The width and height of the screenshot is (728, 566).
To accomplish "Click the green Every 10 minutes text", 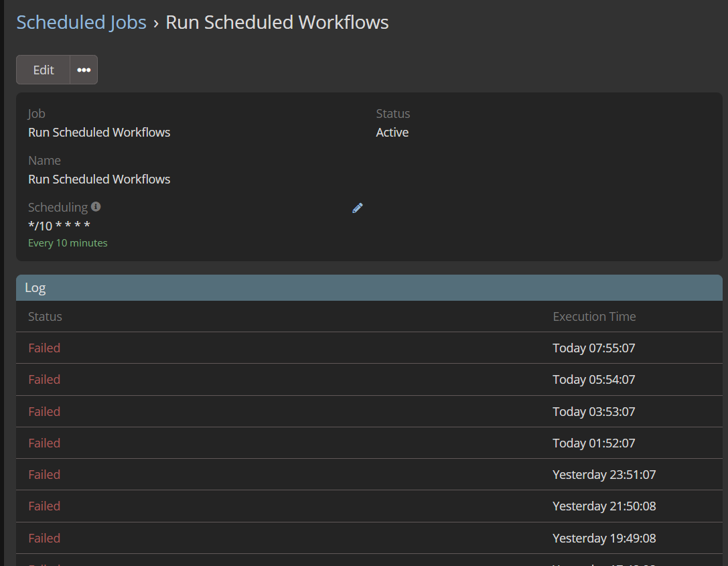I will (68, 243).
